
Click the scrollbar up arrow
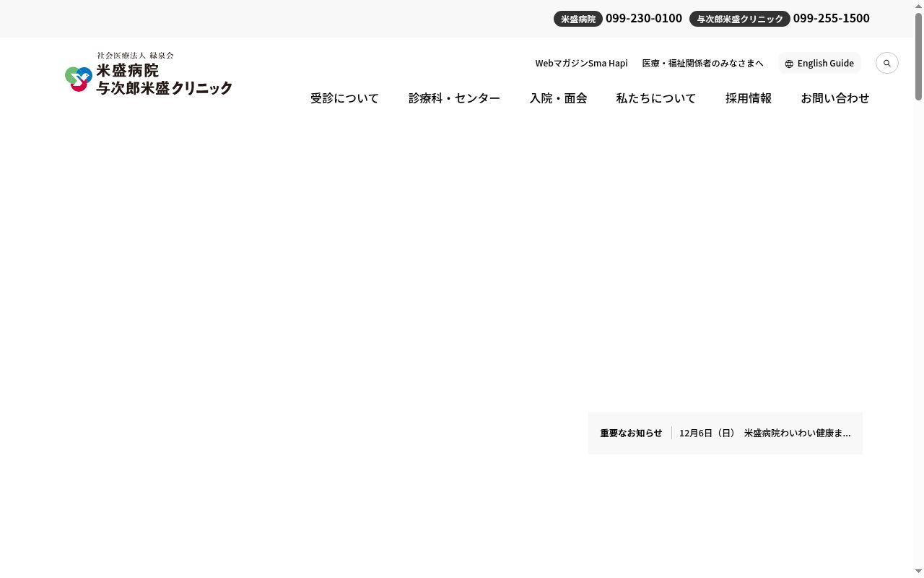pyautogui.click(x=918, y=5)
